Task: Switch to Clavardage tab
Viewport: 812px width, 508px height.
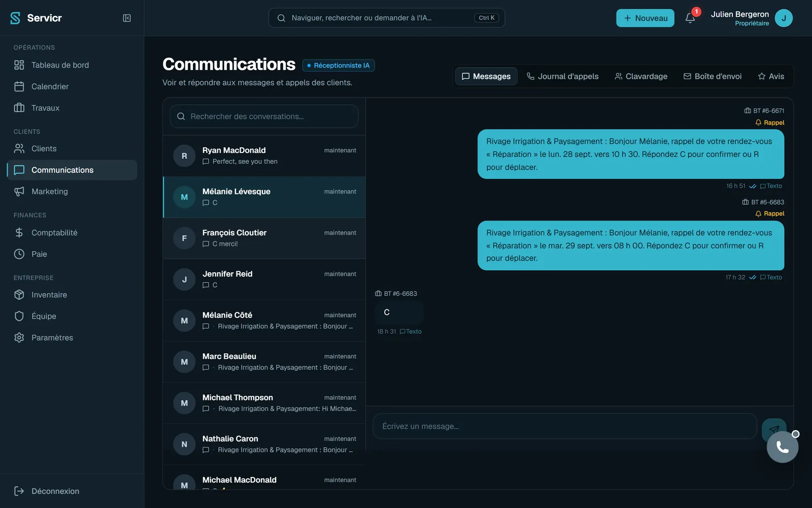Action: point(641,76)
